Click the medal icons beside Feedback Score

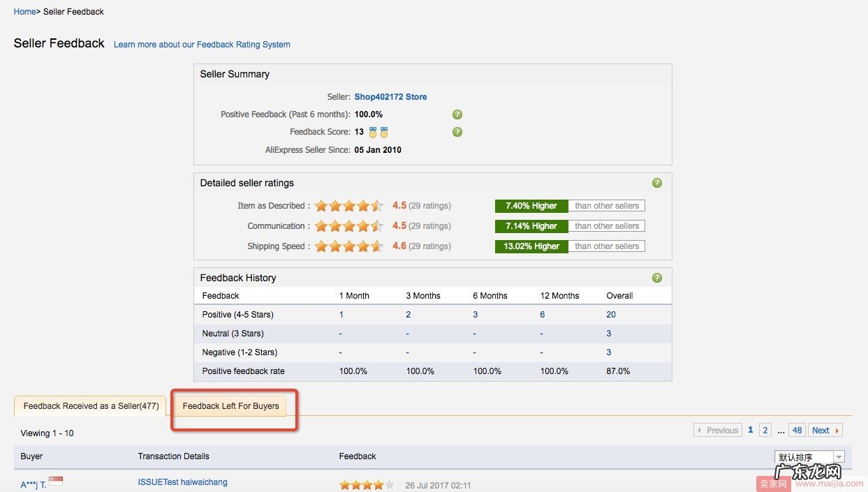pyautogui.click(x=378, y=132)
